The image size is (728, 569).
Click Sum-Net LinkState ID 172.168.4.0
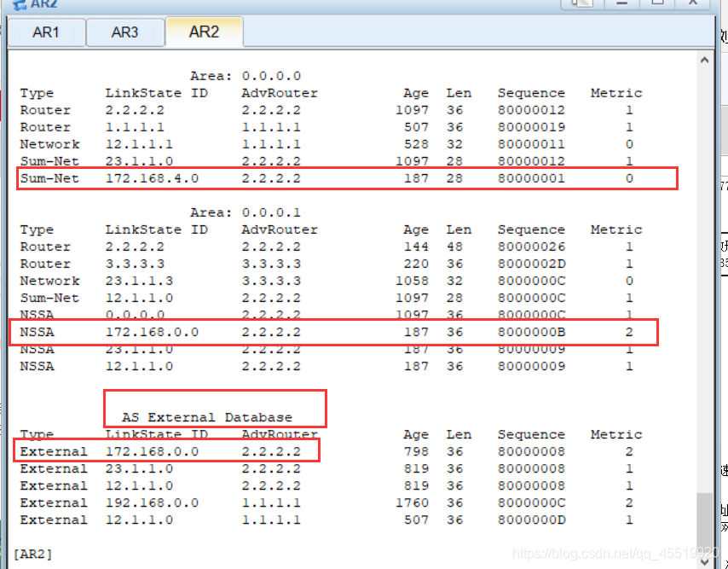[x=152, y=178]
